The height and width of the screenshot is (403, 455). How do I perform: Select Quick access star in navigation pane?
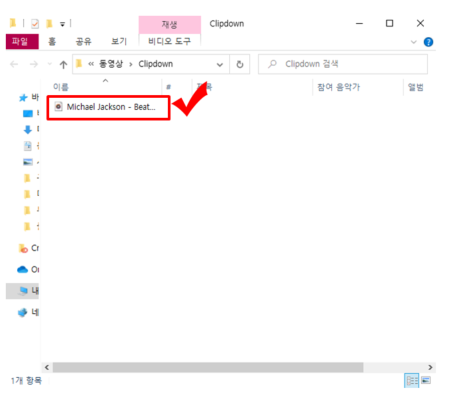click(23, 98)
